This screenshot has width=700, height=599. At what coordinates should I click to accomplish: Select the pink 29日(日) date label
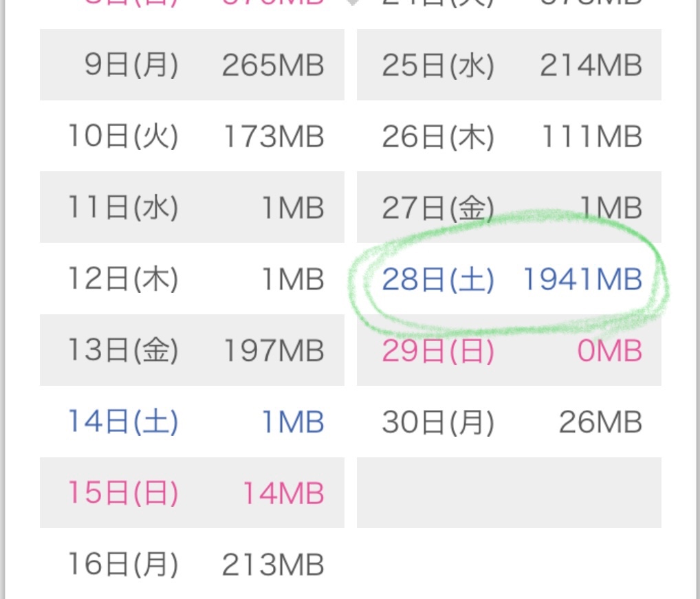(x=438, y=351)
